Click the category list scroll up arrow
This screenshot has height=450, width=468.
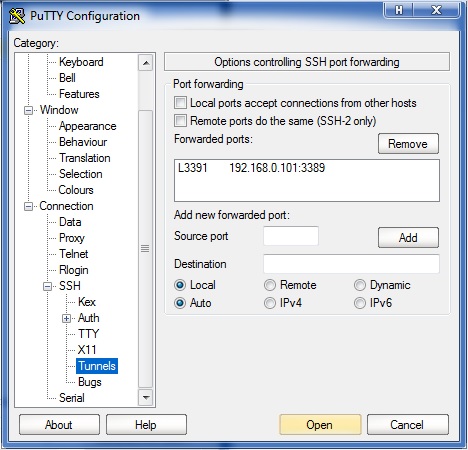coord(146,63)
